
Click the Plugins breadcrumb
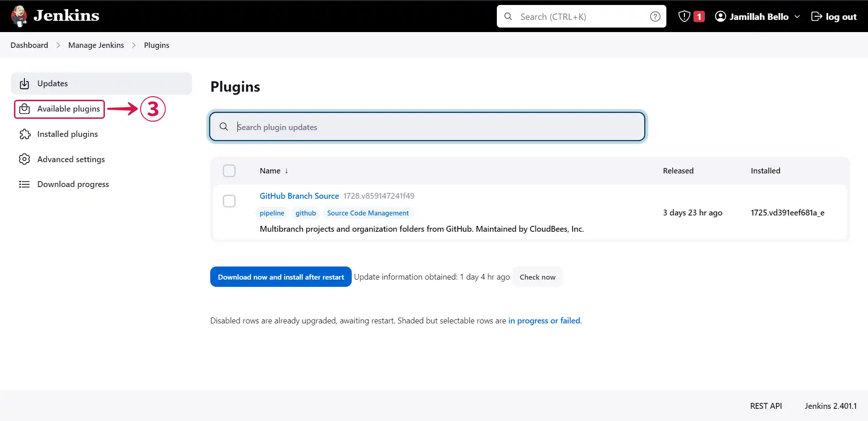(156, 45)
